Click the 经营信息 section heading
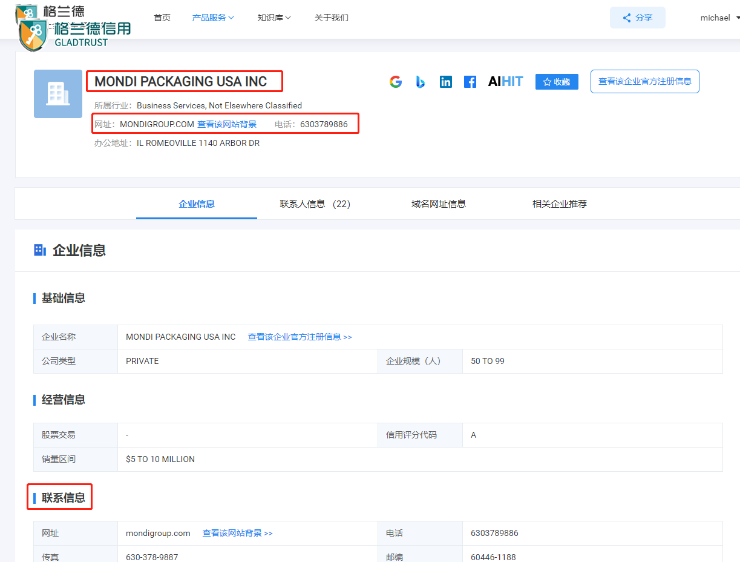 coord(63,400)
